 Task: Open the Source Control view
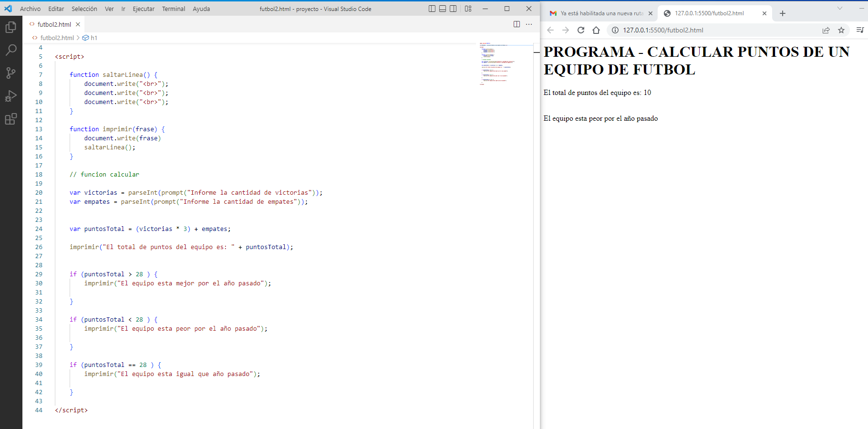click(x=11, y=73)
